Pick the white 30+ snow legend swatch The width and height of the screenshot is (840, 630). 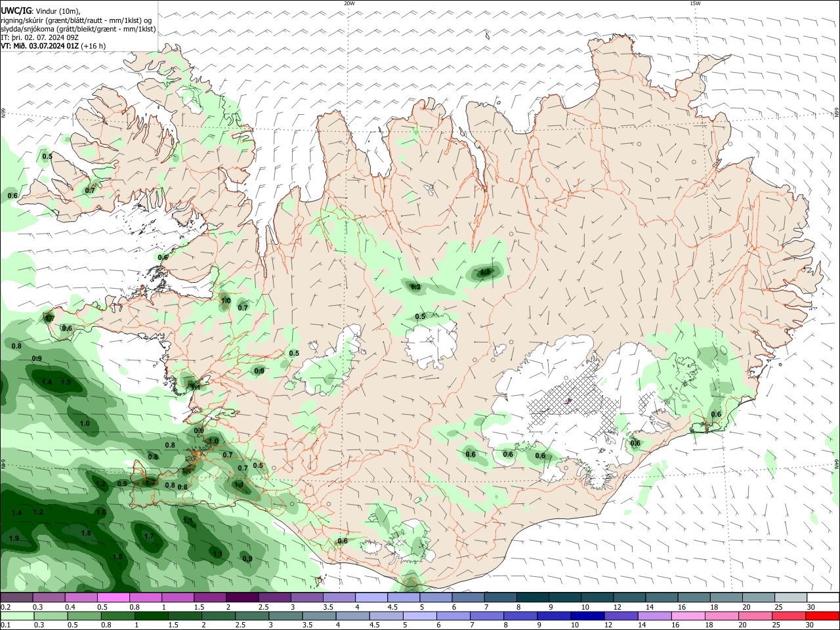click(x=822, y=598)
